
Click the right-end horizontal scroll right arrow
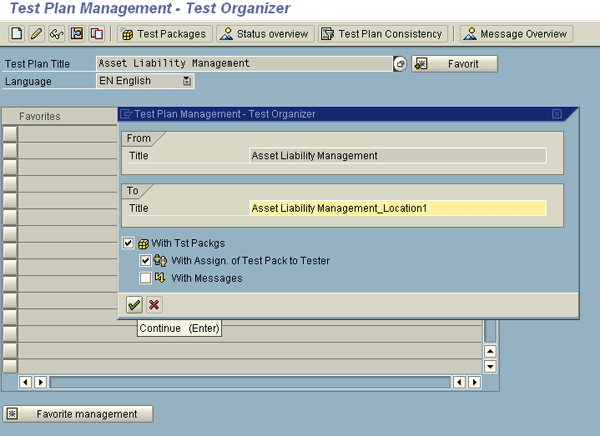pyautogui.click(x=474, y=382)
